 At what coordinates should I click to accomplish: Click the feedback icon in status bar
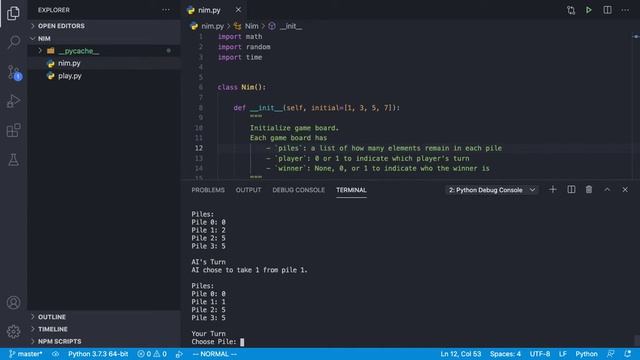611,354
